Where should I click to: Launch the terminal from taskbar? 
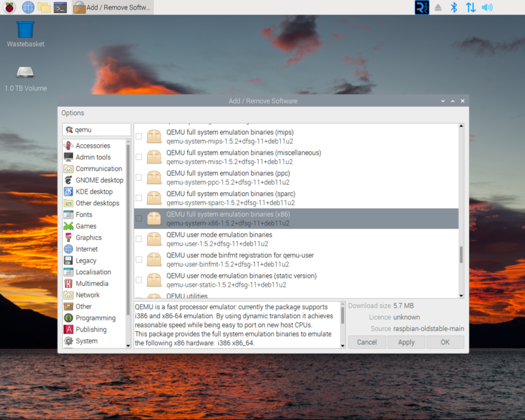(61, 8)
